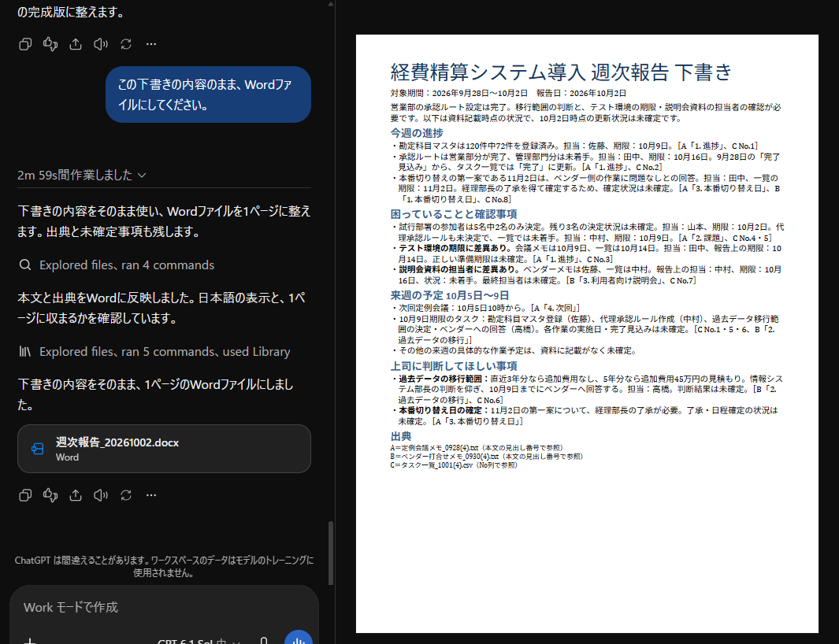Click the bold text '説明会資料の担当者に差異あり。'
The width and height of the screenshot is (839, 644).
(x=460, y=269)
